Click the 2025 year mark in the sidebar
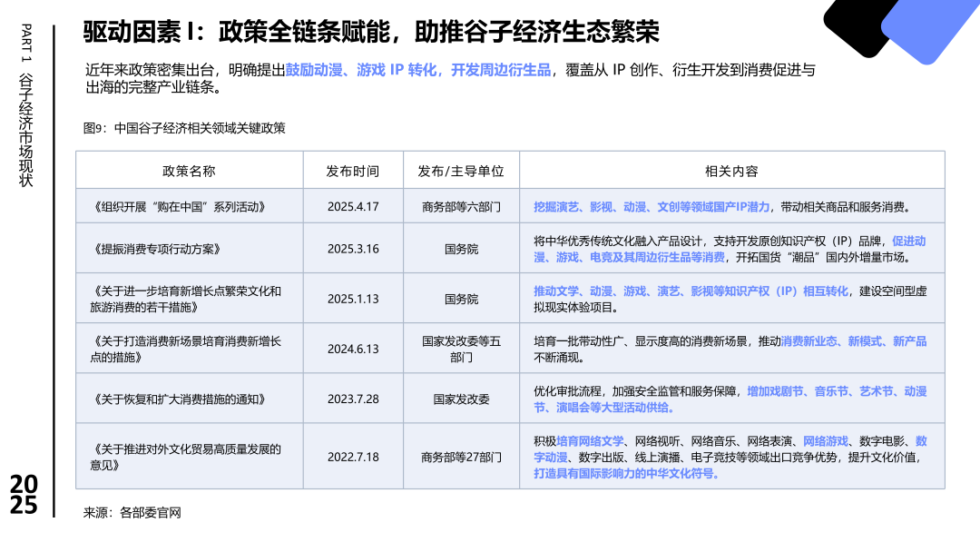This screenshot has width=980, height=552. (24, 494)
